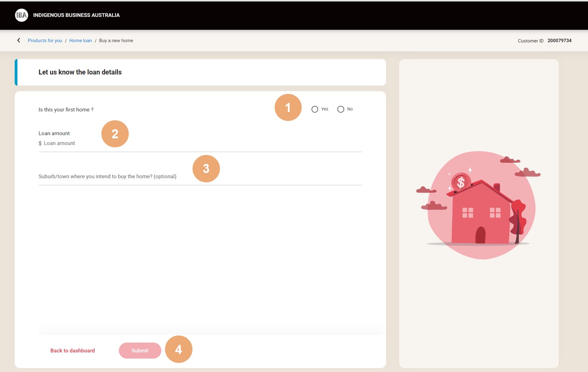Click the IBA circular logo
The height and width of the screenshot is (372, 588).
(21, 15)
